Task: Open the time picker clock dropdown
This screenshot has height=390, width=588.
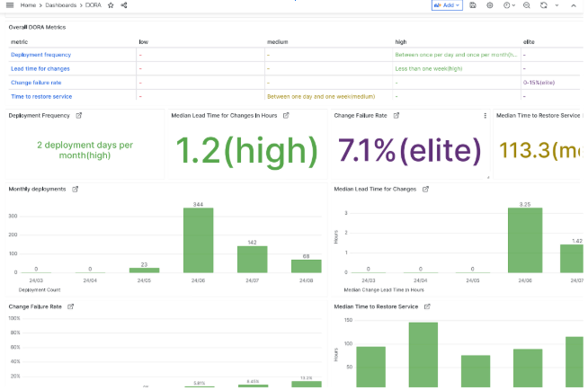Action: pyautogui.click(x=509, y=5)
